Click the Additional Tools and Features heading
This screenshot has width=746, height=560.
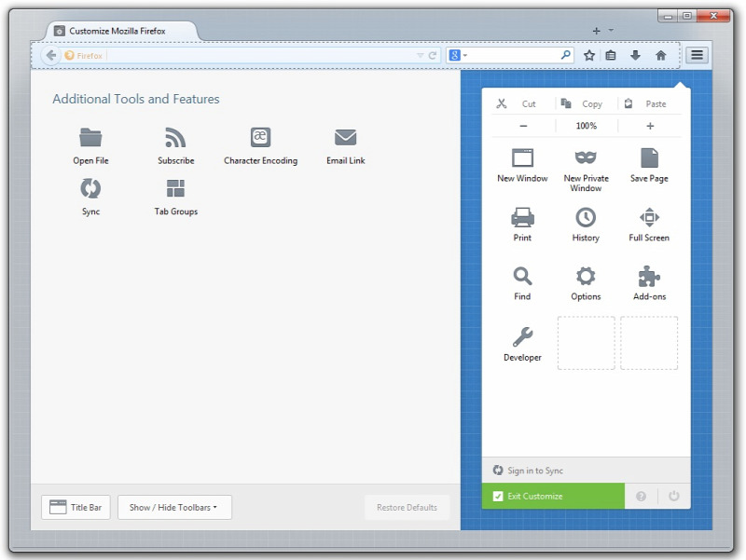click(136, 99)
